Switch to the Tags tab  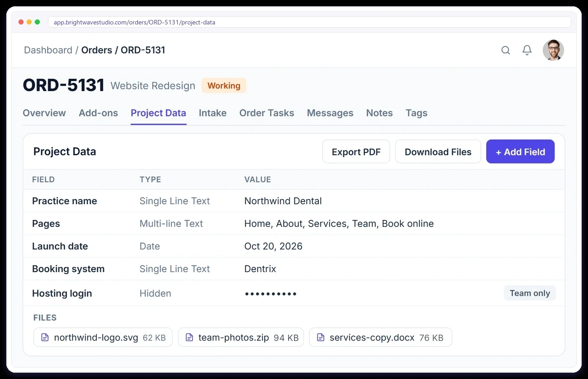pyautogui.click(x=417, y=113)
